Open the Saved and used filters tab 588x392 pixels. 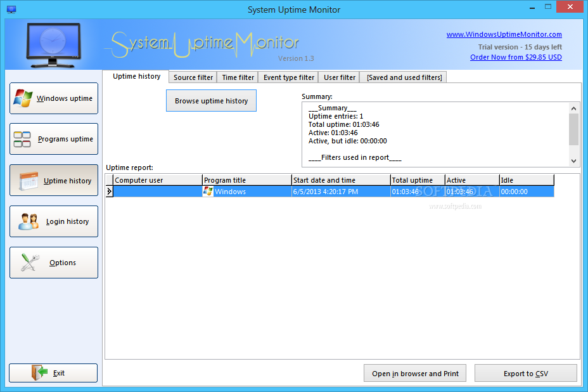[x=404, y=77]
